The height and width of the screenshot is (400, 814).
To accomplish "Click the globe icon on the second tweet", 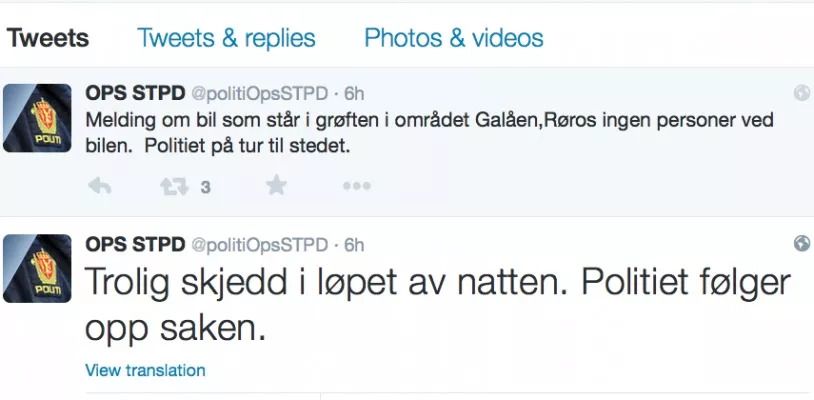I will point(801,244).
